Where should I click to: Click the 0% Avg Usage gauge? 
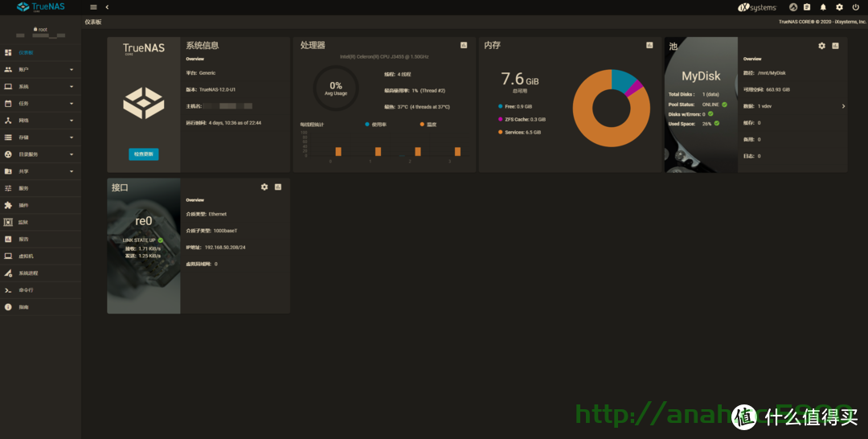336,88
